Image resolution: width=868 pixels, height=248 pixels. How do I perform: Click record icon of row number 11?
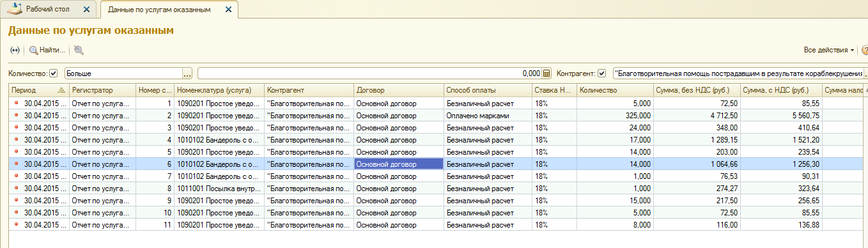coord(16,224)
